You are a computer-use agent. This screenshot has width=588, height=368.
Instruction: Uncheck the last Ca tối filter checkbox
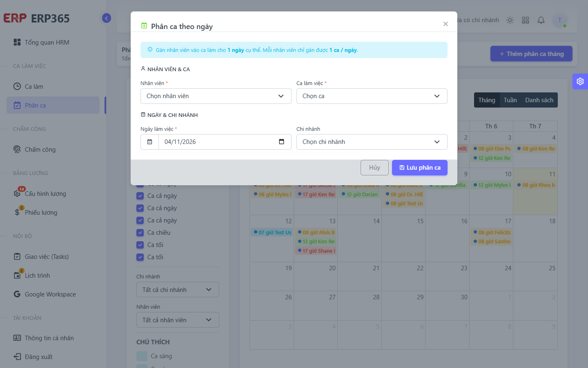pyautogui.click(x=140, y=257)
